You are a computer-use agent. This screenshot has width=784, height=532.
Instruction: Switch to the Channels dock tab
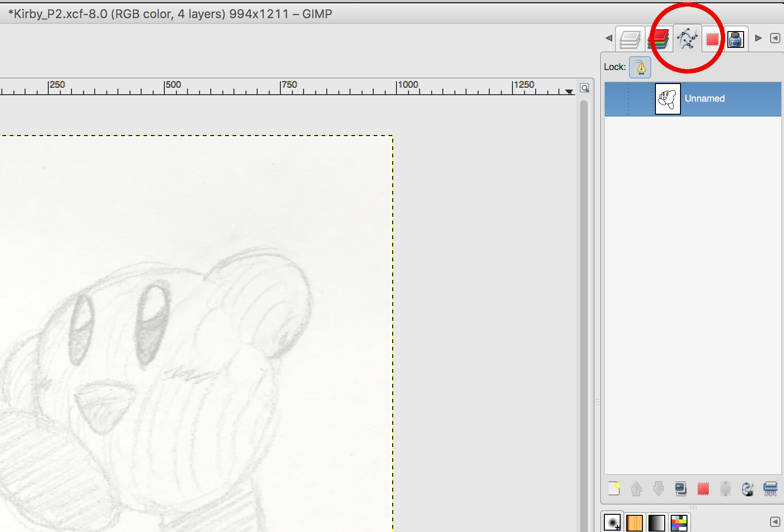(x=660, y=39)
